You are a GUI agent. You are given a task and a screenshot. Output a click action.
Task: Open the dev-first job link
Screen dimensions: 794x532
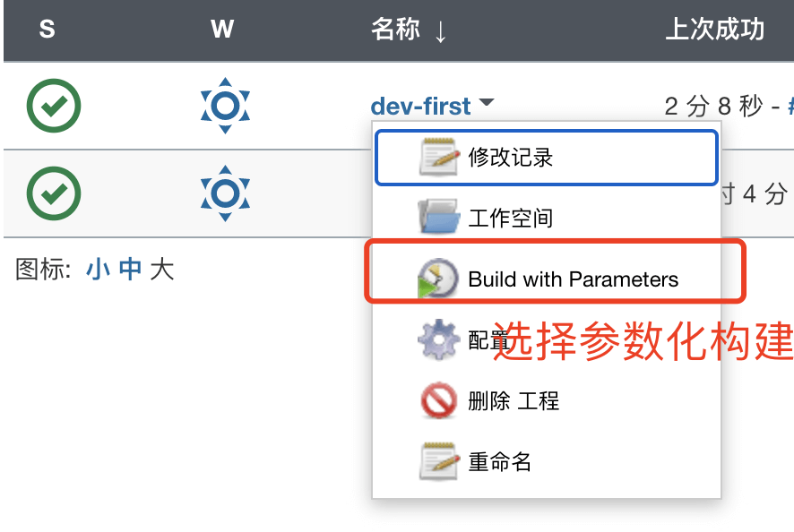(420, 107)
